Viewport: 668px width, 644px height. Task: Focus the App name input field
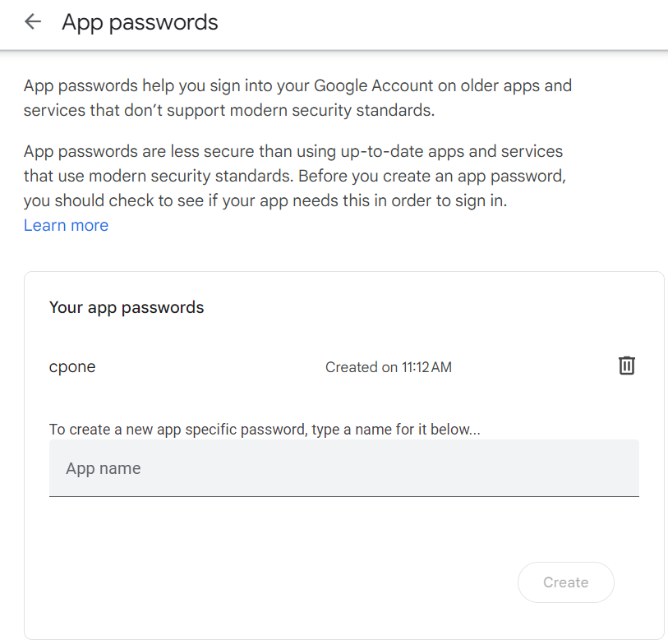[343, 468]
